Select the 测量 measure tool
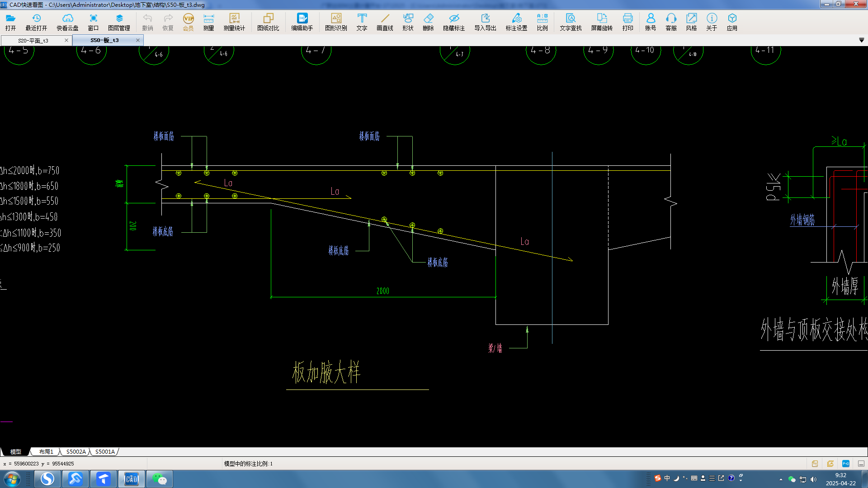Image resolution: width=868 pixels, height=488 pixels. pos(208,22)
